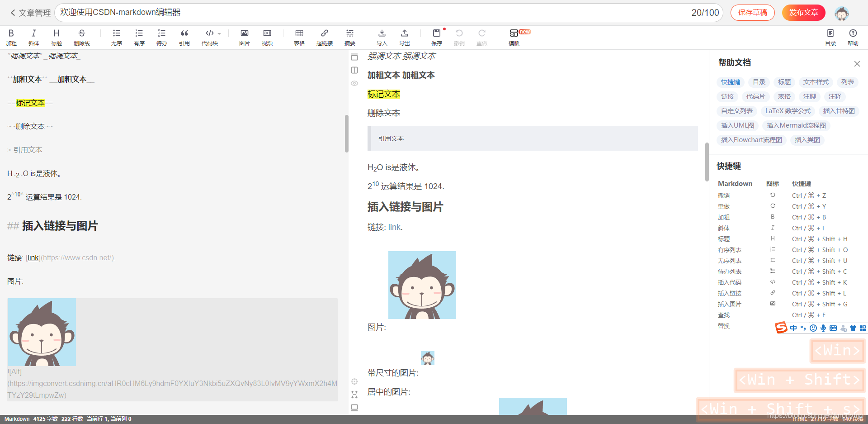
Task: Toggle sync scroll crosshair icon
Action: point(354,381)
